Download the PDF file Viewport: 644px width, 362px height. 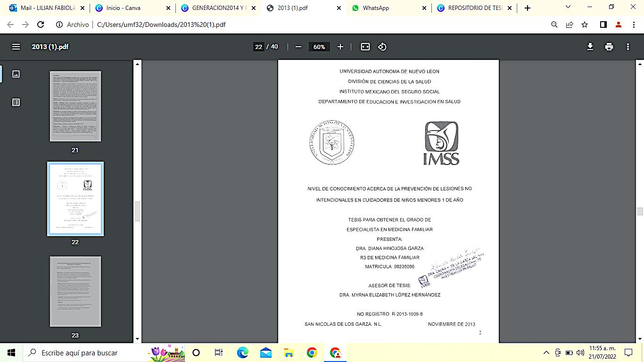[590, 47]
